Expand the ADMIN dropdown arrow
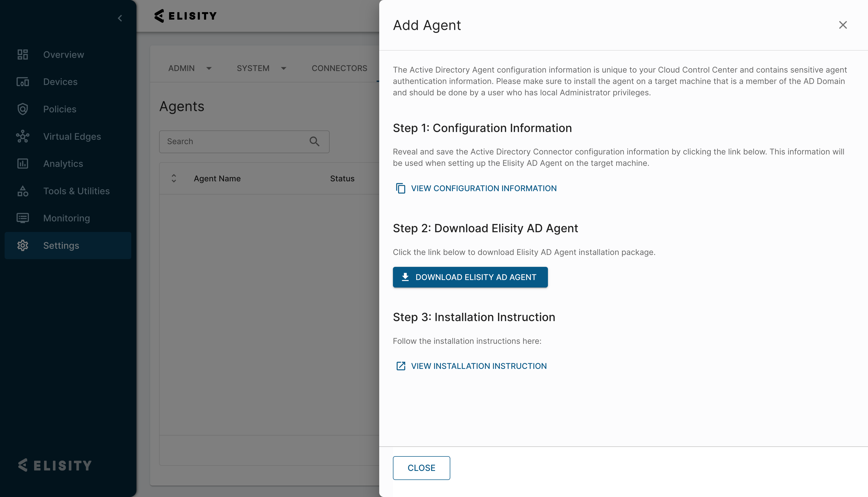Viewport: 868px width, 497px height. coord(209,68)
